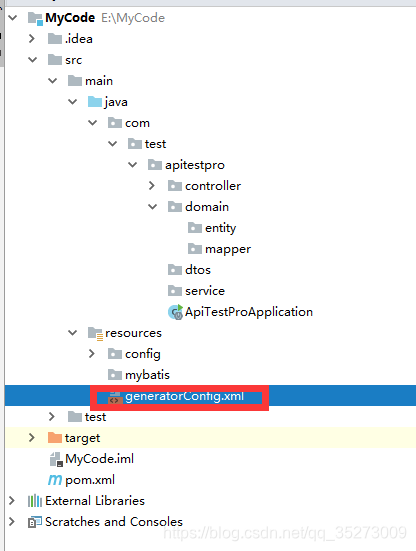Collapse the main folder arrow

click(53, 81)
